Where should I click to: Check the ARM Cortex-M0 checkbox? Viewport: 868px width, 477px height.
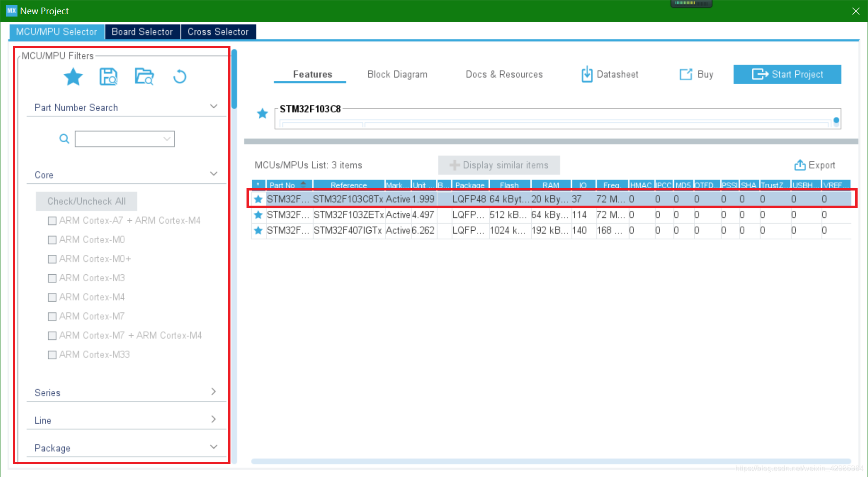point(52,240)
